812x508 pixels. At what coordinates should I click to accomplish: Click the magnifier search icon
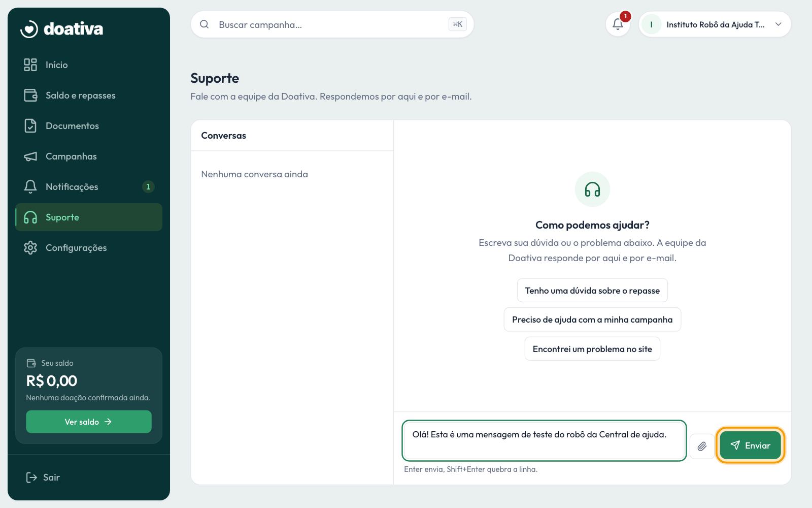tap(204, 24)
